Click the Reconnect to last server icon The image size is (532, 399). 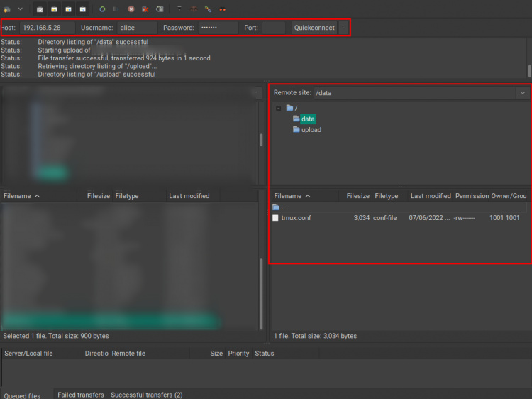point(160,9)
